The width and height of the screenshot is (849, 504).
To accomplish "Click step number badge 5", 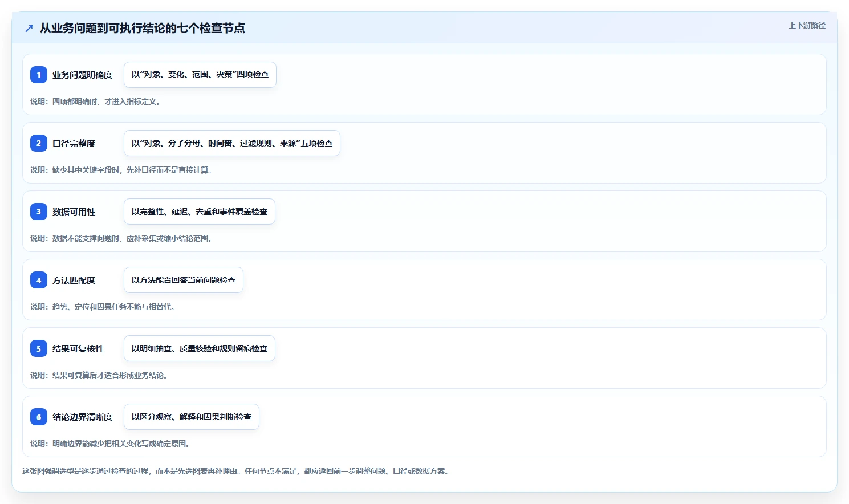I will tap(39, 348).
